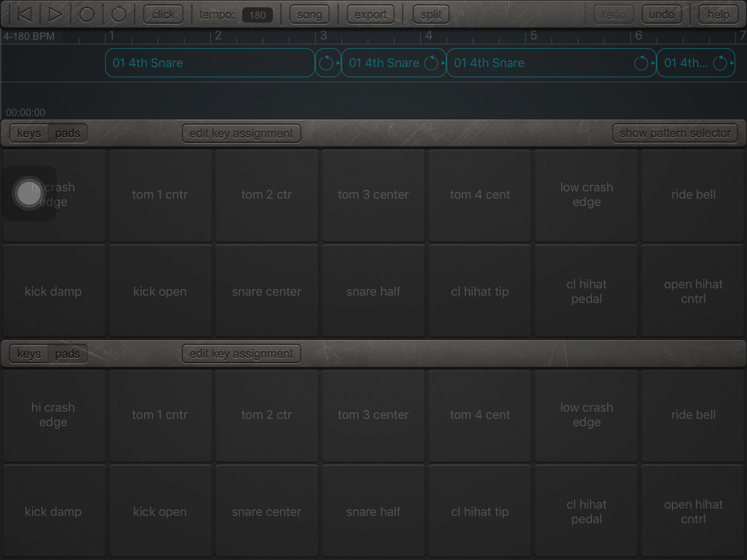Viewport: 747px width, 560px height.
Task: Switch lower panel to keys tab
Action: (x=29, y=354)
